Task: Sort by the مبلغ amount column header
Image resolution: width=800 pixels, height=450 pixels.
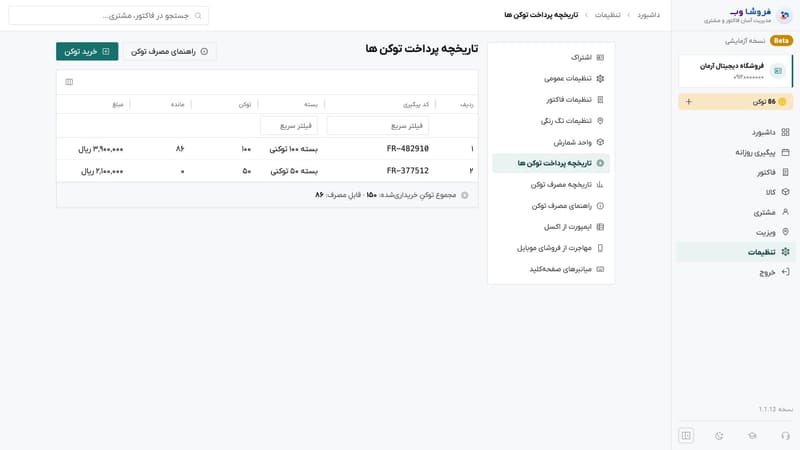Action: pos(118,104)
